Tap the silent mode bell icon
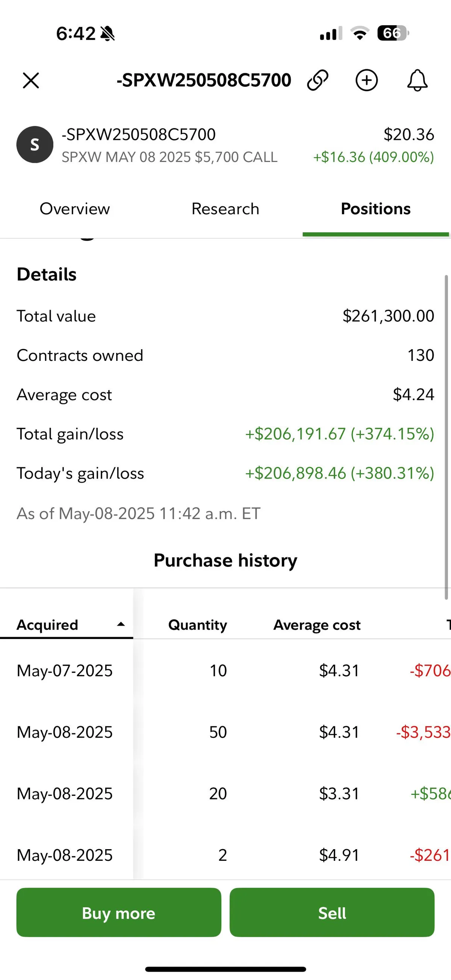 (107, 33)
